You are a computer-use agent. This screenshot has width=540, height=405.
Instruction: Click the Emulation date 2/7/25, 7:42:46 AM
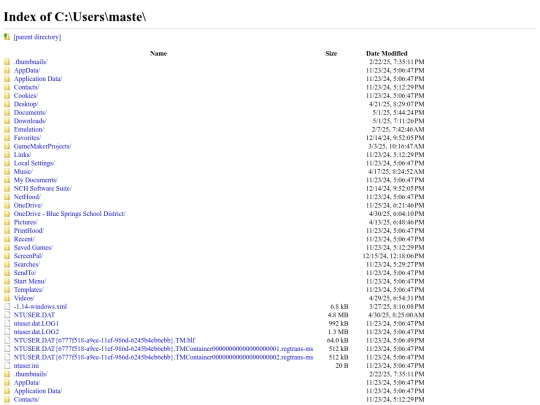[398, 129]
